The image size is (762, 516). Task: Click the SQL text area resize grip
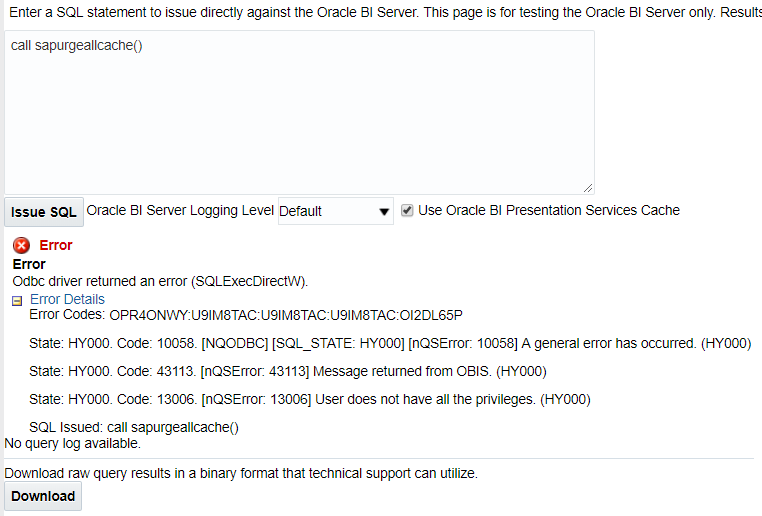[x=588, y=188]
